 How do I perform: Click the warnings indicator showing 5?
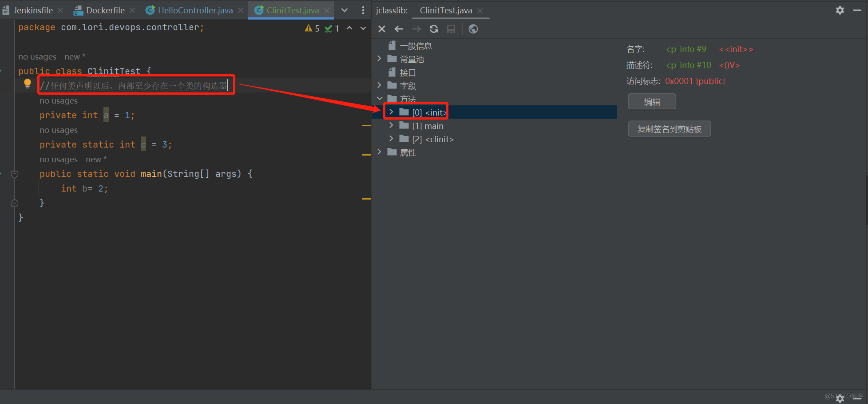[x=312, y=28]
